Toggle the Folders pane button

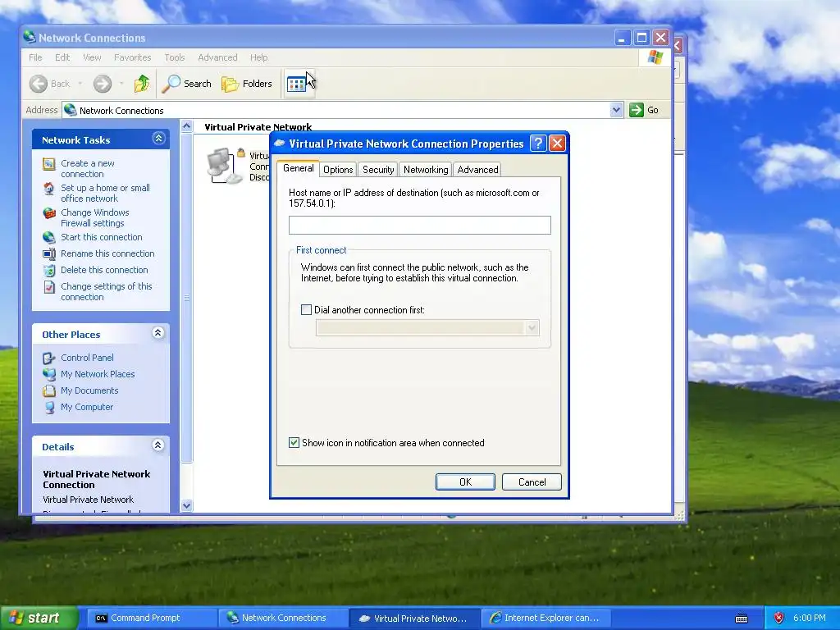[x=247, y=84]
